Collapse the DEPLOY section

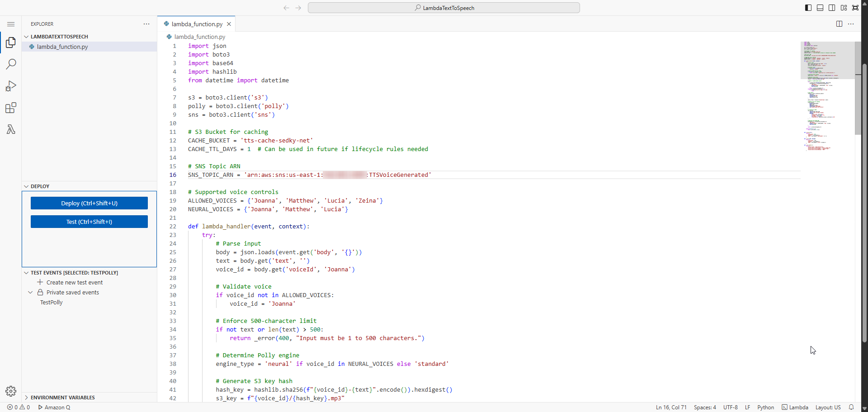(x=26, y=186)
